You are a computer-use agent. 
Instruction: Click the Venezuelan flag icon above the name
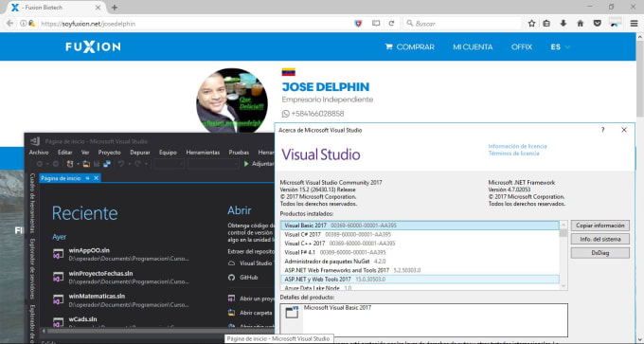pos(288,72)
